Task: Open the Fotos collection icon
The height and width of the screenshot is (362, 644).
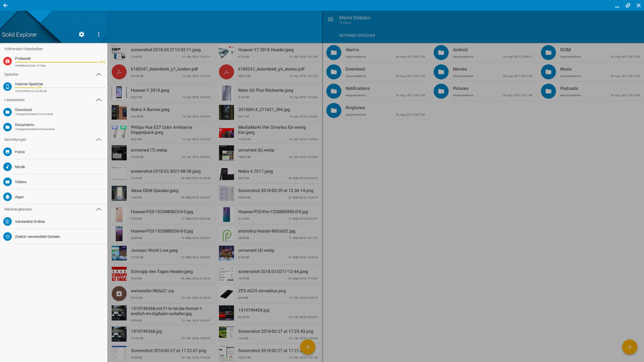Action: [7, 152]
